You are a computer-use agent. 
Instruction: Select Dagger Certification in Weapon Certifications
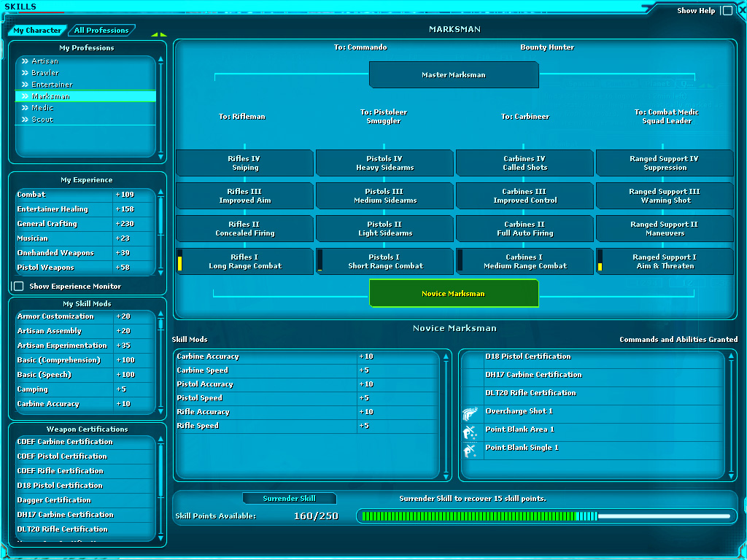(x=86, y=500)
